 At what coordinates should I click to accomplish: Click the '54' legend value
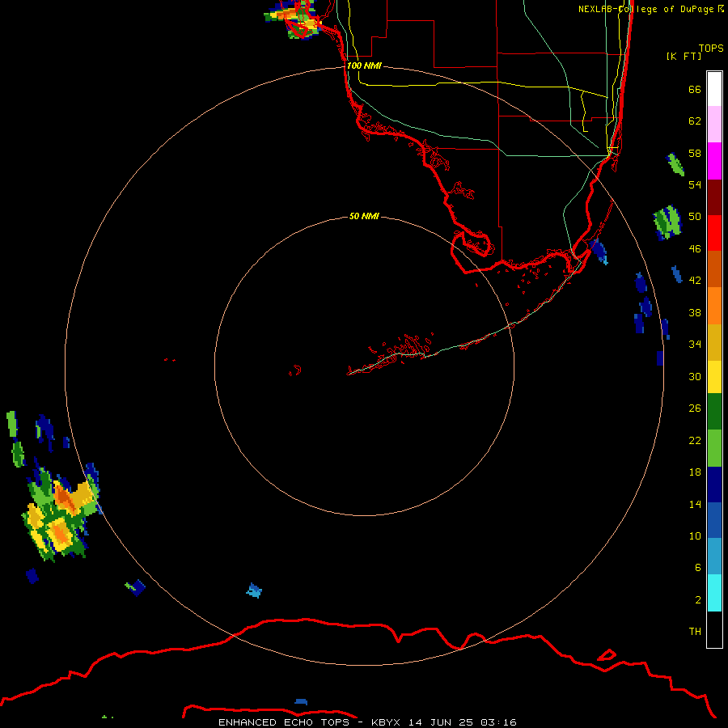tap(695, 184)
